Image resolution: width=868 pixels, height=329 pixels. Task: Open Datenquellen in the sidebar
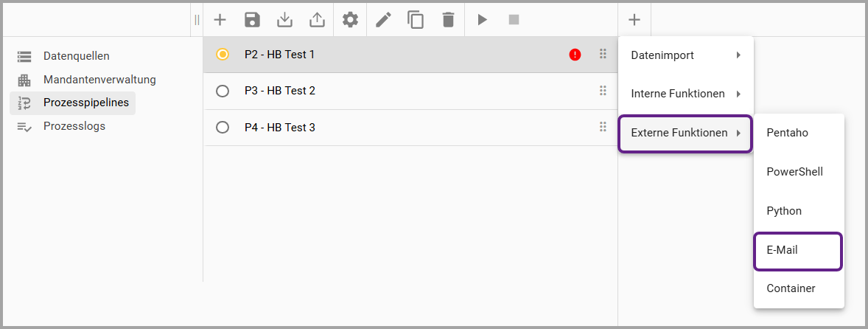coord(76,56)
